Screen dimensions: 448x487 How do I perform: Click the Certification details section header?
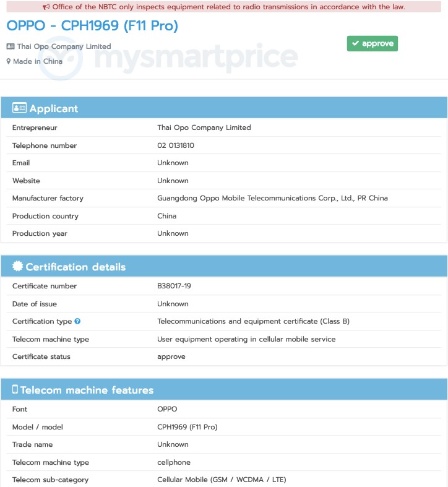click(x=224, y=266)
